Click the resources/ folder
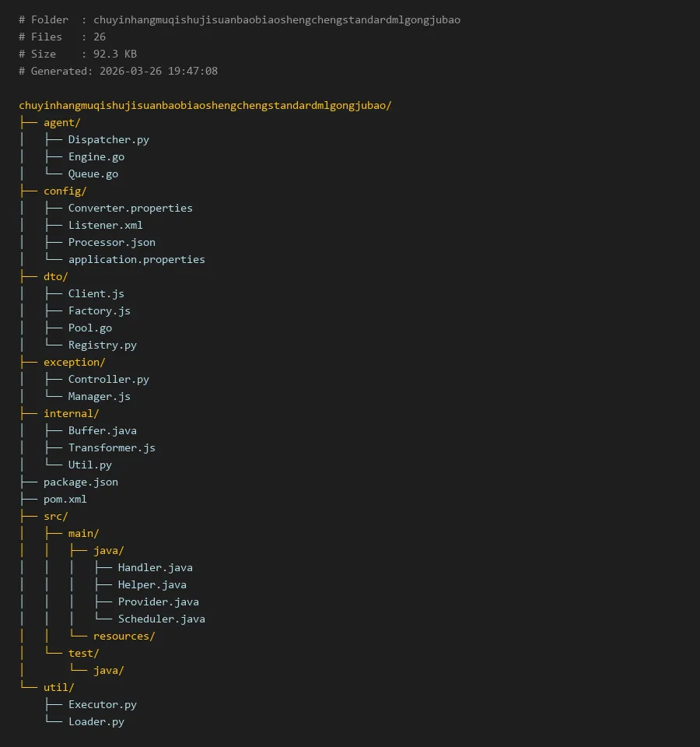The height and width of the screenshot is (747, 700). point(124,636)
